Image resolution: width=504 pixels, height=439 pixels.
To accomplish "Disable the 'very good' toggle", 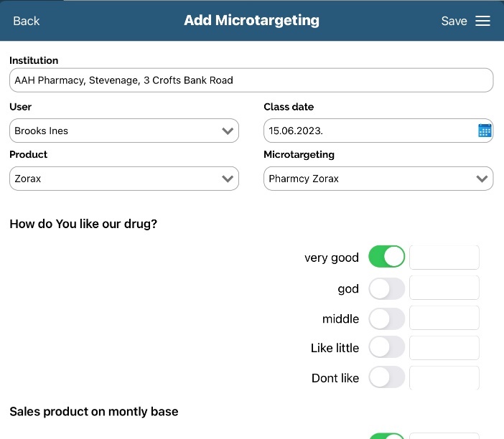I will pyautogui.click(x=386, y=257).
